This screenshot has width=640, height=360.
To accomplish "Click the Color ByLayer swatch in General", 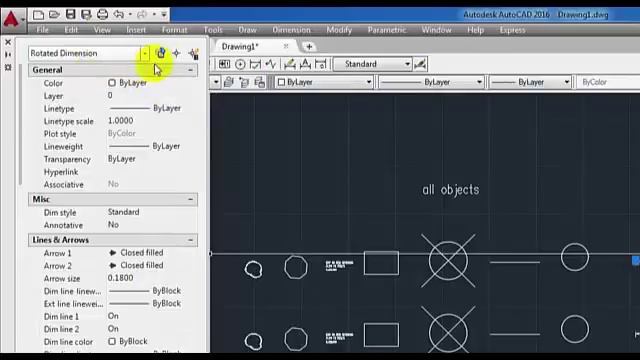I will point(112,83).
